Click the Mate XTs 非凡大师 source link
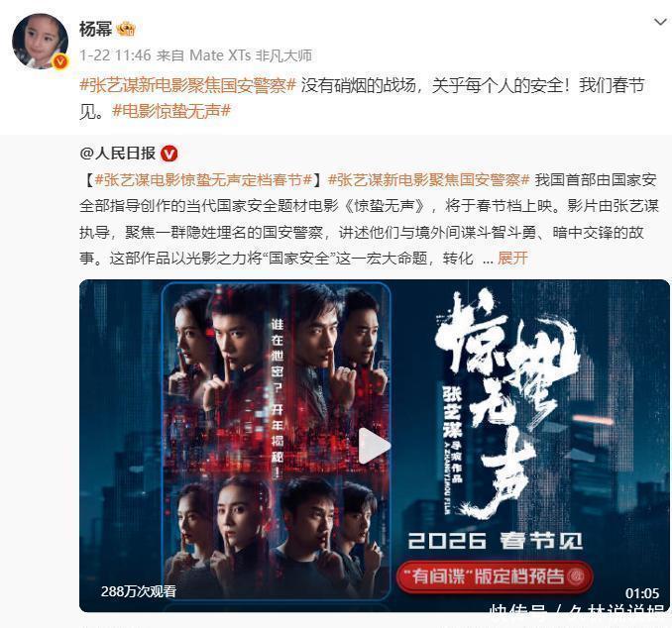The width and height of the screenshot is (672, 628). (251, 55)
